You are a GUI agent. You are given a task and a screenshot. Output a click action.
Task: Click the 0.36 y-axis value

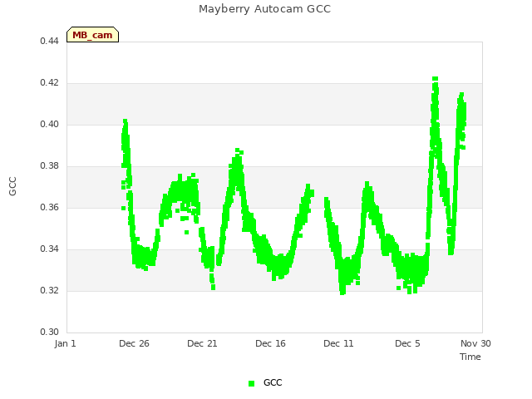tap(50, 207)
